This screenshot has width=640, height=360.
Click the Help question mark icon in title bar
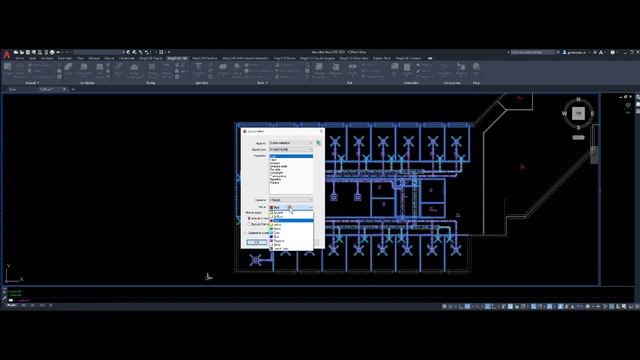tap(613, 52)
